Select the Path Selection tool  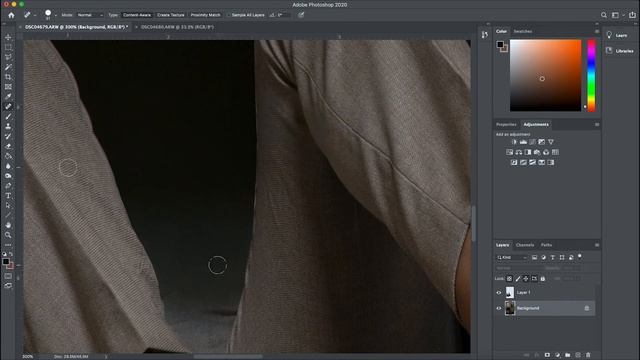pos(8,205)
